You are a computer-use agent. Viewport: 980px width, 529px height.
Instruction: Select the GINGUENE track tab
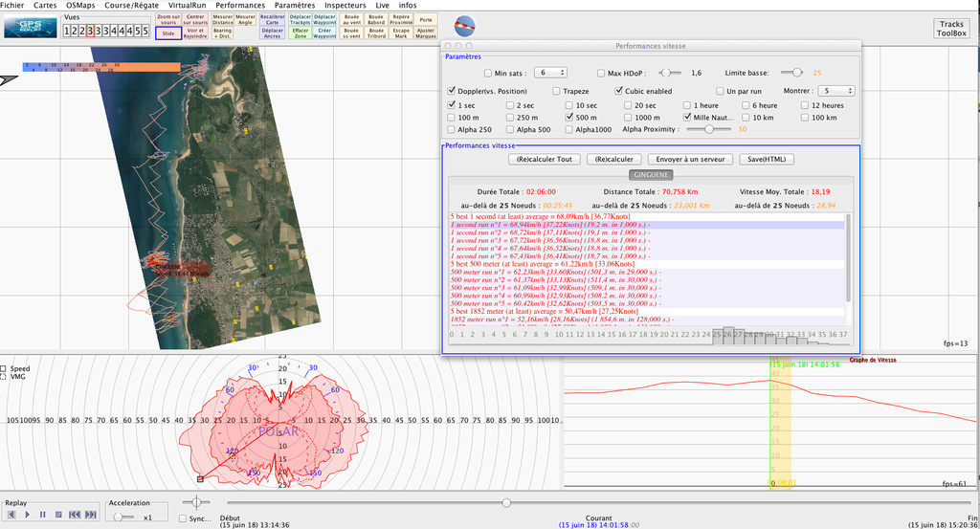[651, 175]
